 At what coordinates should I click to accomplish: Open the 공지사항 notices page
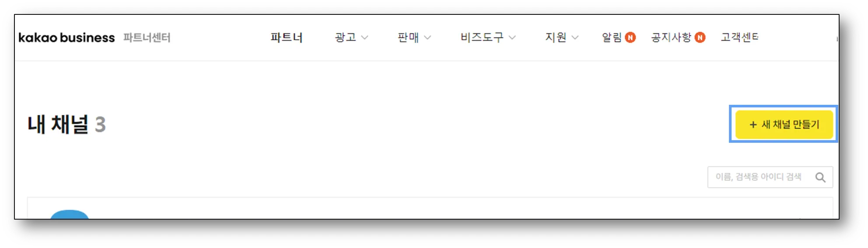[671, 38]
